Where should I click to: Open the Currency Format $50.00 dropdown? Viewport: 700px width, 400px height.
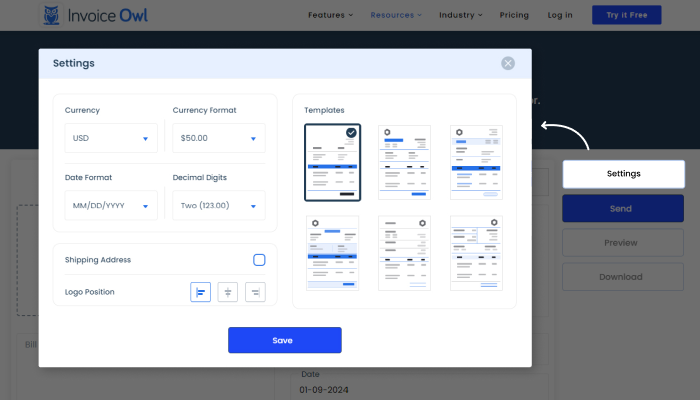pos(219,138)
